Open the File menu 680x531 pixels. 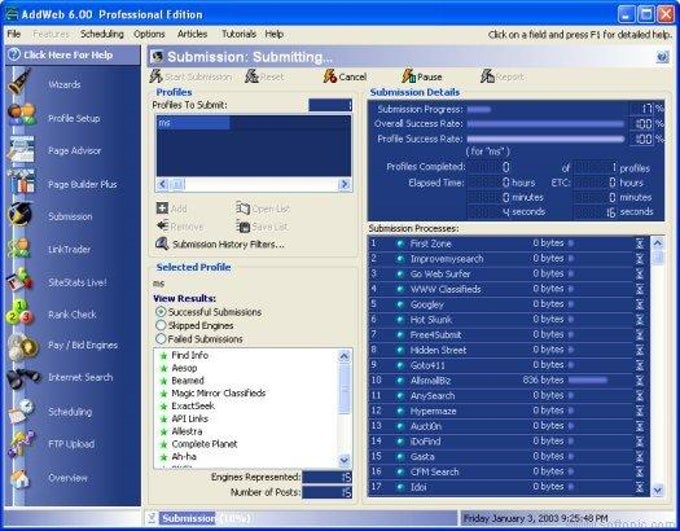tap(14, 34)
